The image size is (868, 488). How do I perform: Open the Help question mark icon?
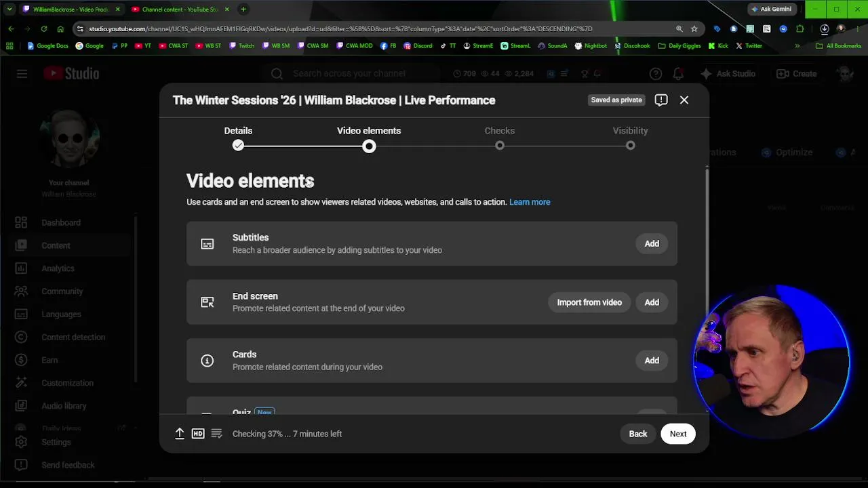point(656,74)
